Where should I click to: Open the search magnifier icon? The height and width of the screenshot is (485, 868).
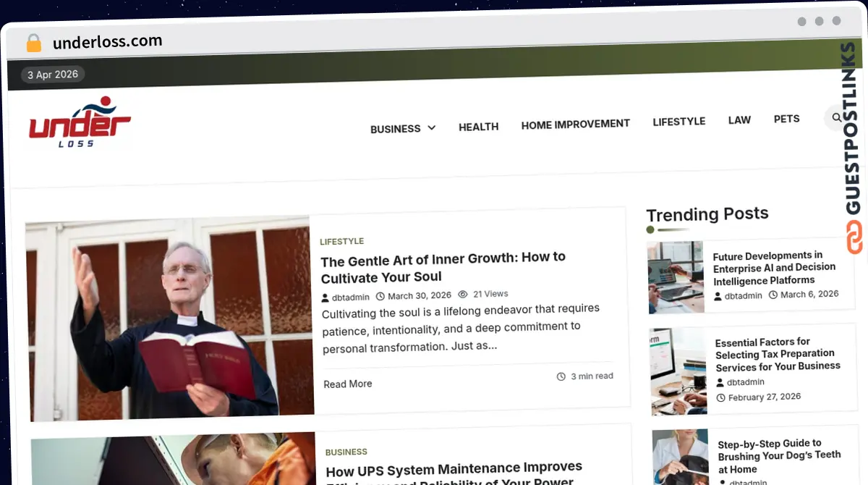pyautogui.click(x=836, y=117)
